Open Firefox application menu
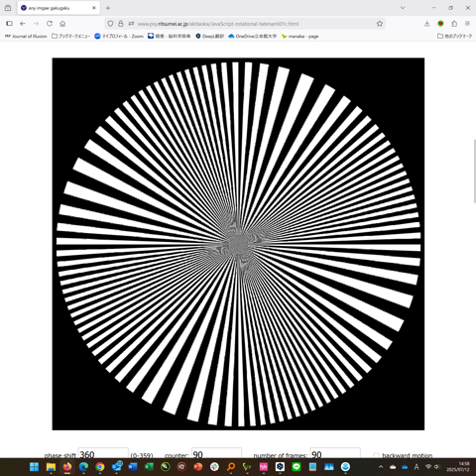Image resolution: width=476 pixels, height=476 pixels. point(467,24)
